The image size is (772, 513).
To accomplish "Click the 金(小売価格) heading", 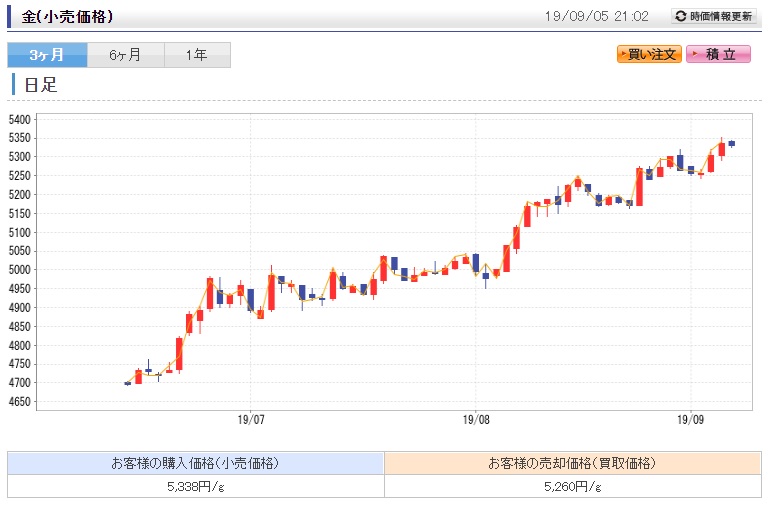I will click(67, 17).
